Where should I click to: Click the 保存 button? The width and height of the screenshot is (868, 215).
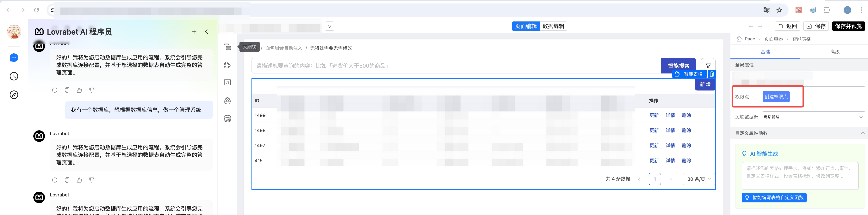pyautogui.click(x=816, y=26)
